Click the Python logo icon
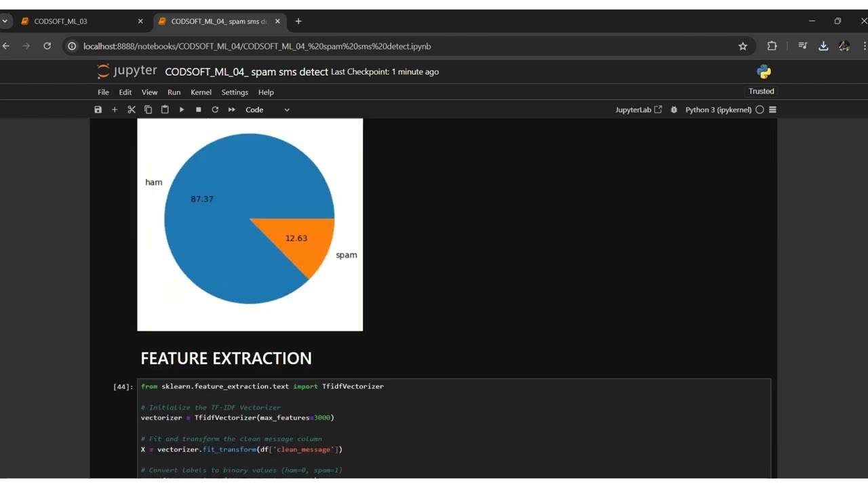This screenshot has height=488, width=868. pyautogui.click(x=764, y=72)
